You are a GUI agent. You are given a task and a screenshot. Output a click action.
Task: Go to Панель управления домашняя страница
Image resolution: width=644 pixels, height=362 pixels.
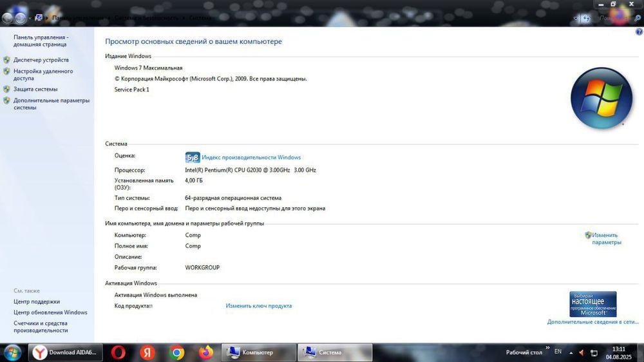[x=41, y=41]
